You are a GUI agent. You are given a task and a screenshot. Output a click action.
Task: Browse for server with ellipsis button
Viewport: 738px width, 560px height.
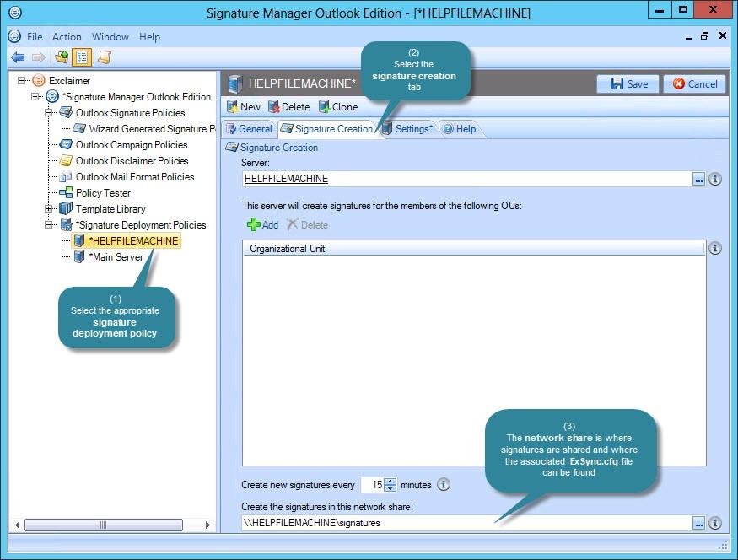(699, 180)
